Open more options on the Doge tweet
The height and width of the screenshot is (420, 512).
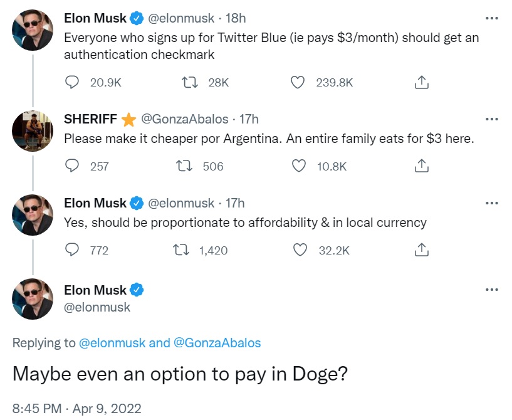click(x=492, y=290)
